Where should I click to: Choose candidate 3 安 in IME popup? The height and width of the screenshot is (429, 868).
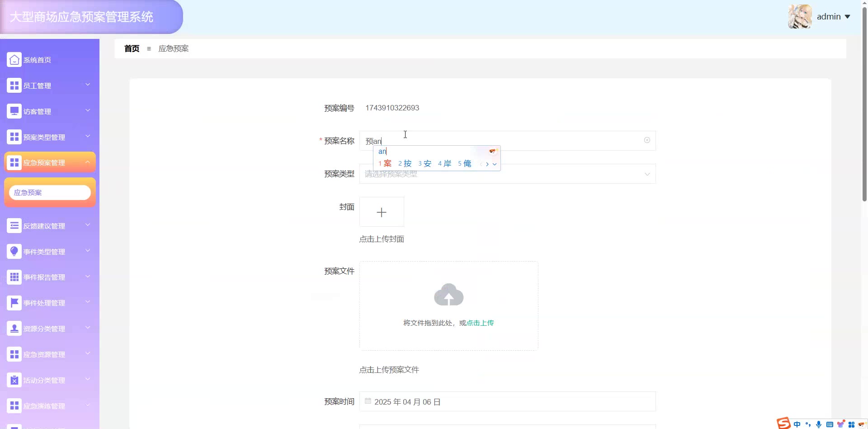[425, 163]
